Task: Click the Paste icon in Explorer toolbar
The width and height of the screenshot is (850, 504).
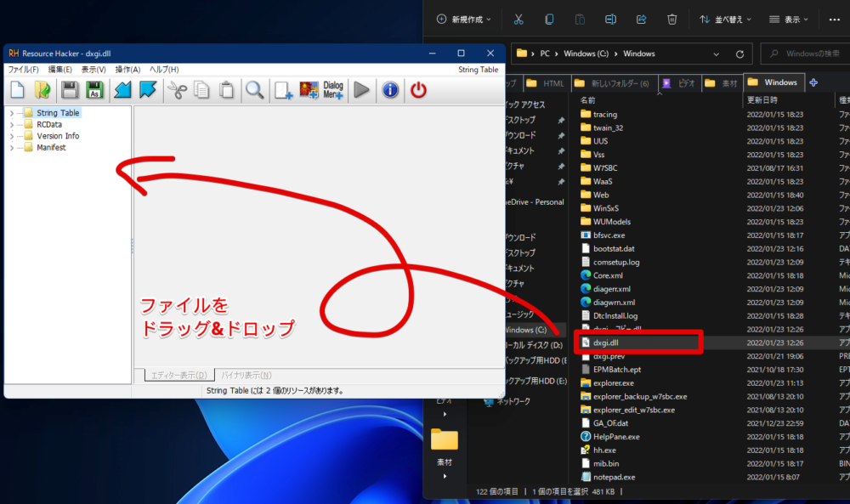Action: click(580, 20)
